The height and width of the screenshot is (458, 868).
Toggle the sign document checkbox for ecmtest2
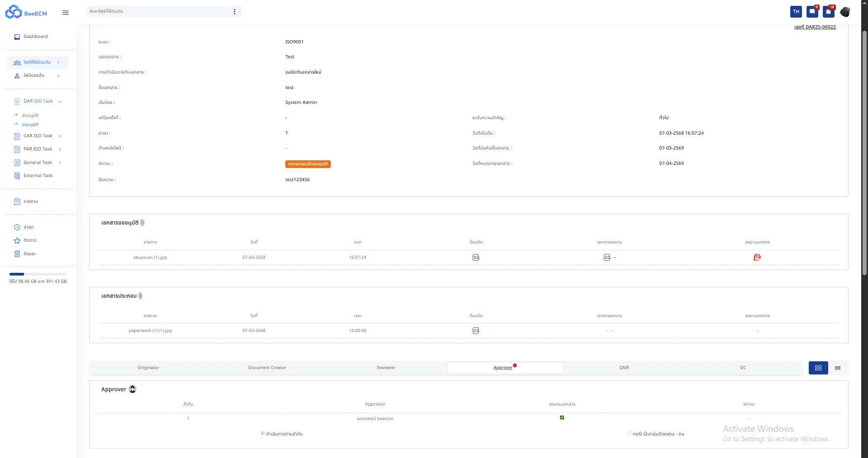[562, 417]
